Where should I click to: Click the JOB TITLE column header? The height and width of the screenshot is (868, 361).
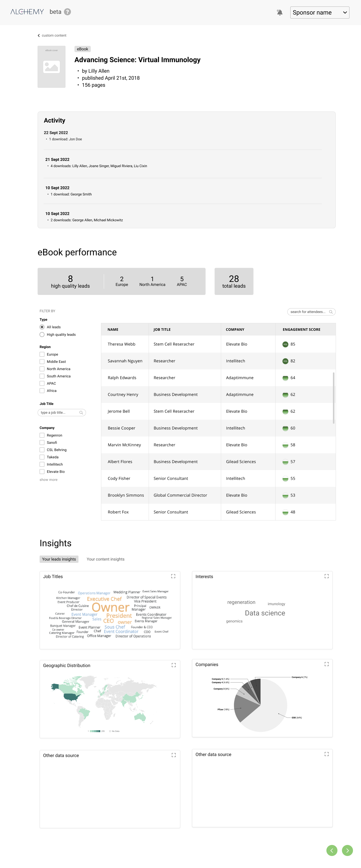(162, 330)
